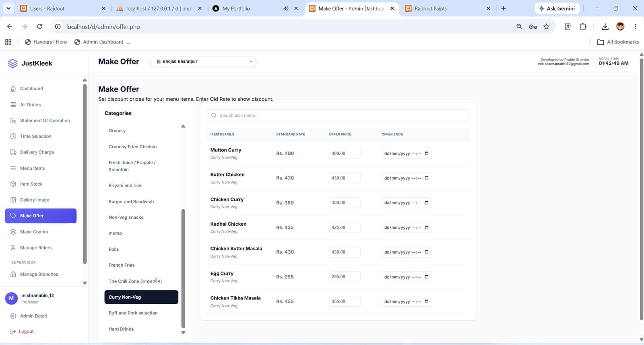This screenshot has width=644, height=345.
Task: Open browser tab search dropdown arrow
Action: 8,8
